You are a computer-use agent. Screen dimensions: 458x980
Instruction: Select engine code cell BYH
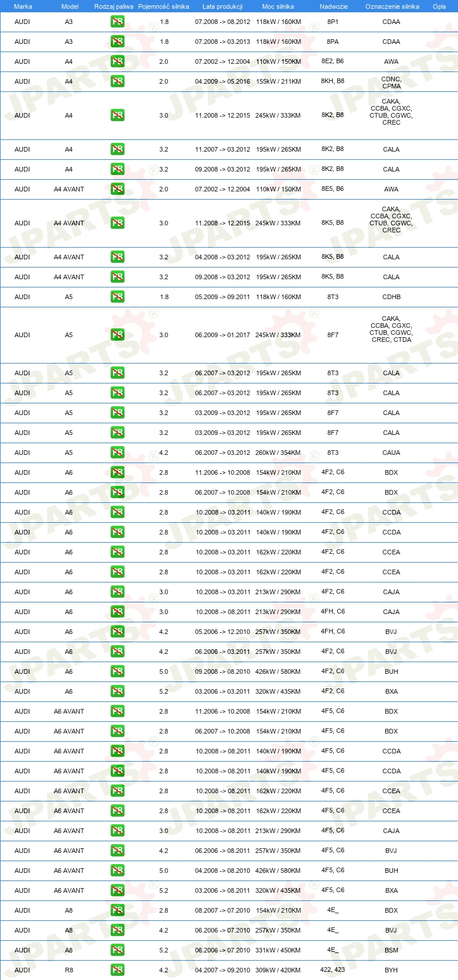point(391,970)
